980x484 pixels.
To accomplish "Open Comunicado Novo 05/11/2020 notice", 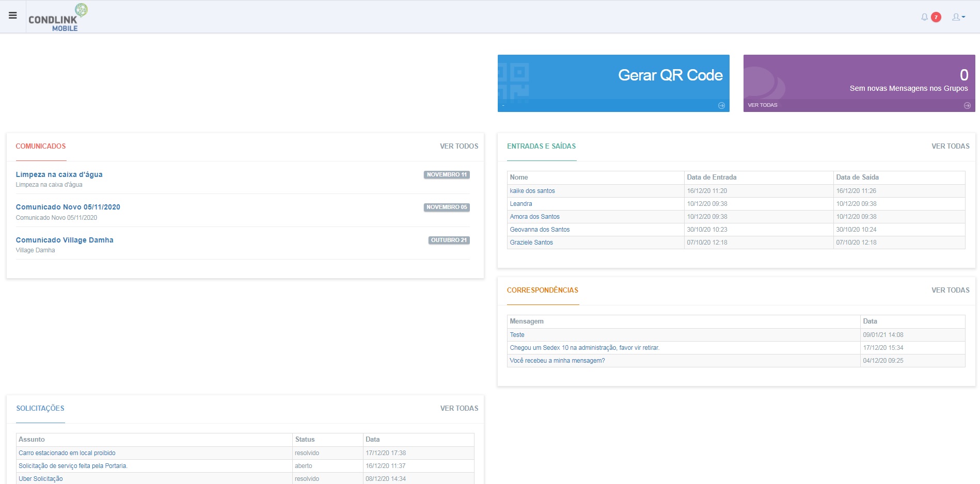I will tap(68, 207).
